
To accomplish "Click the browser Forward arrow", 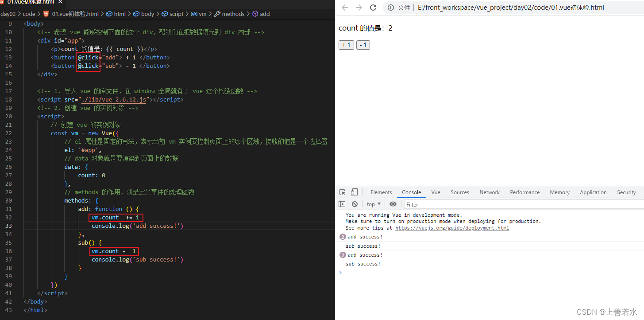I will point(359,8).
